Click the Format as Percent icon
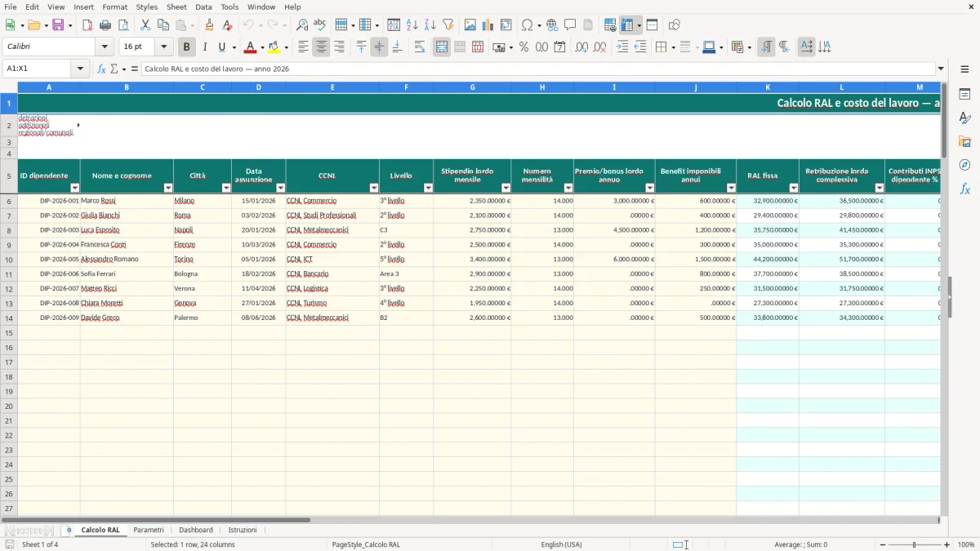This screenshot has width=980, height=551. pyautogui.click(x=524, y=47)
